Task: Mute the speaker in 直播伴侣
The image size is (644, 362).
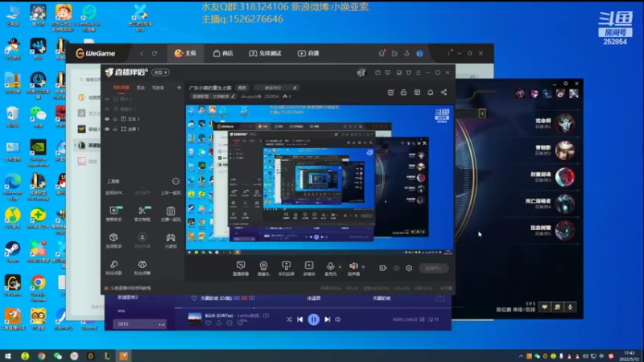Action: pyautogui.click(x=353, y=266)
